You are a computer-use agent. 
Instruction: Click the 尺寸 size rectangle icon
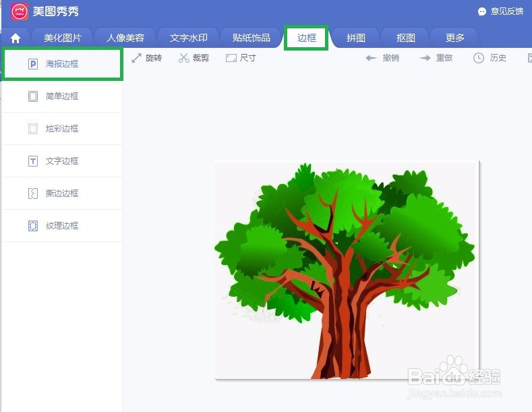point(231,58)
